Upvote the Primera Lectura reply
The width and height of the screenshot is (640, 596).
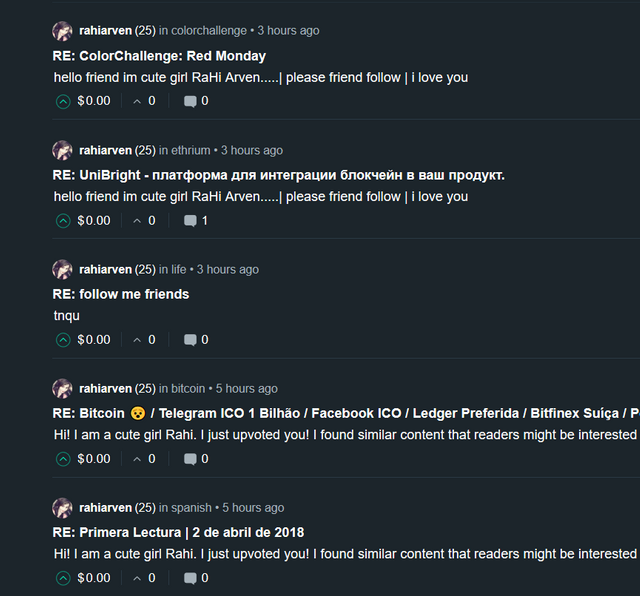63,578
